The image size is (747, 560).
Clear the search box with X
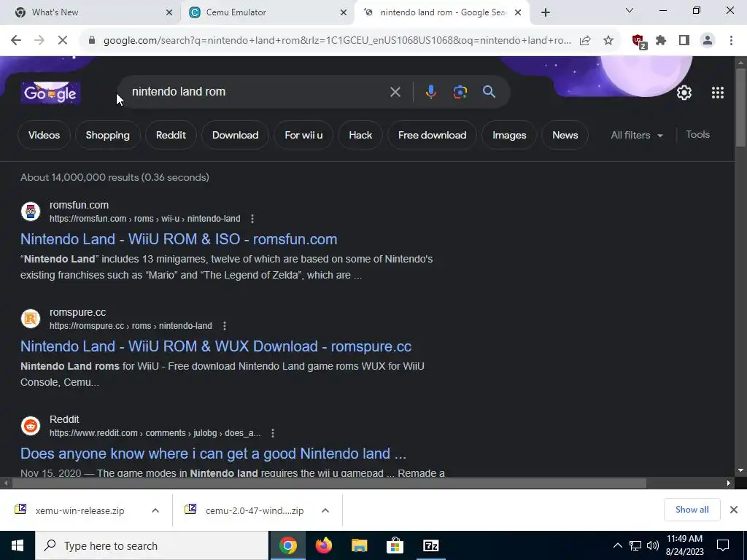pyautogui.click(x=395, y=92)
